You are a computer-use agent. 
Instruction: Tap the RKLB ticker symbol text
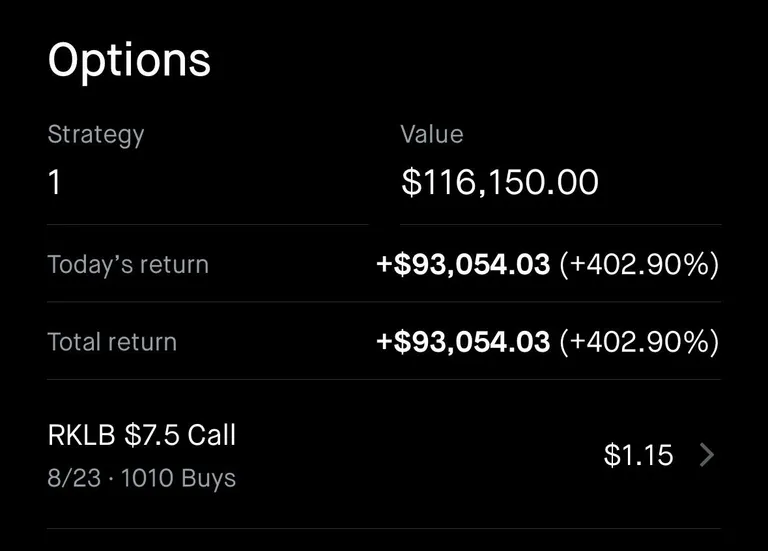(81, 435)
